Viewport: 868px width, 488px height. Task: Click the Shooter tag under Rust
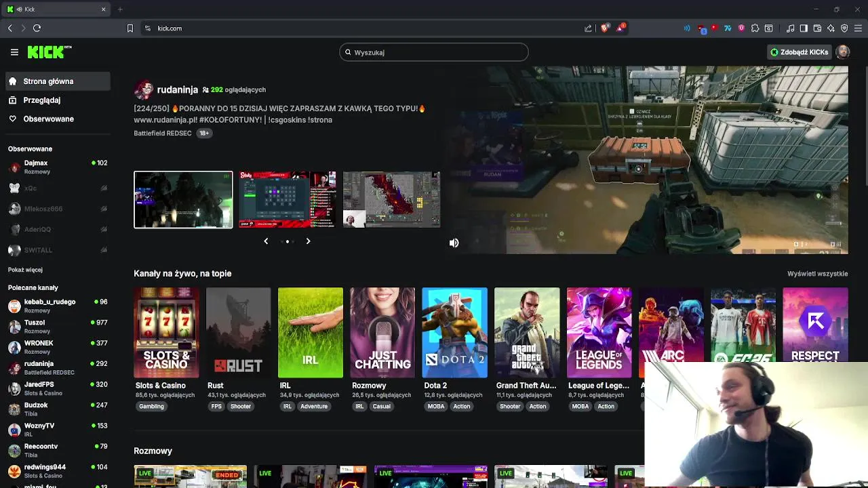tap(241, 407)
